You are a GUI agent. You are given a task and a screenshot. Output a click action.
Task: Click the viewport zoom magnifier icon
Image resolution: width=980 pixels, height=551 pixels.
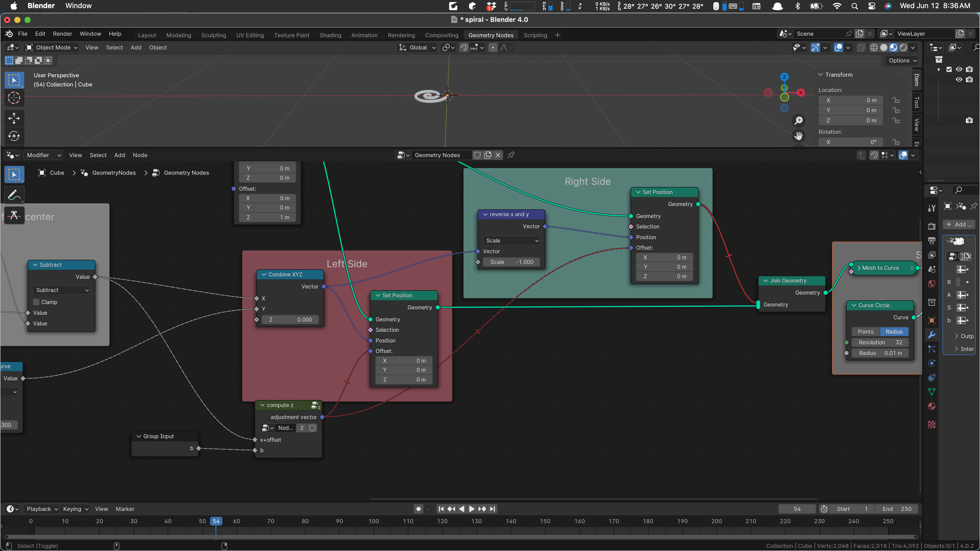799,121
